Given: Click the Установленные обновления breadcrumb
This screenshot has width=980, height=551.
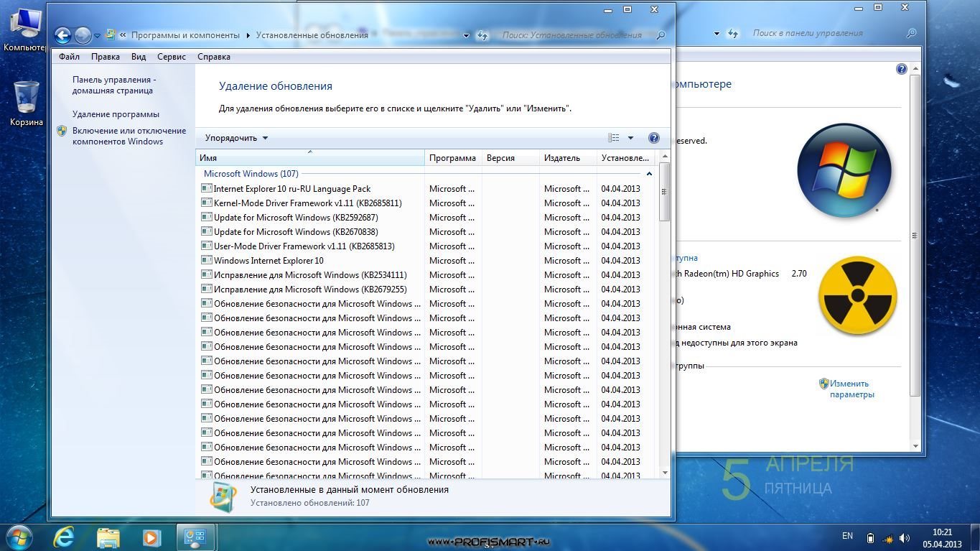Looking at the screenshot, I should pos(312,35).
